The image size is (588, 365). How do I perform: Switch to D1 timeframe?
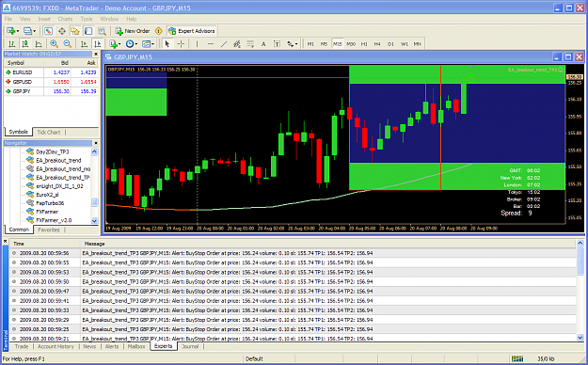390,44
